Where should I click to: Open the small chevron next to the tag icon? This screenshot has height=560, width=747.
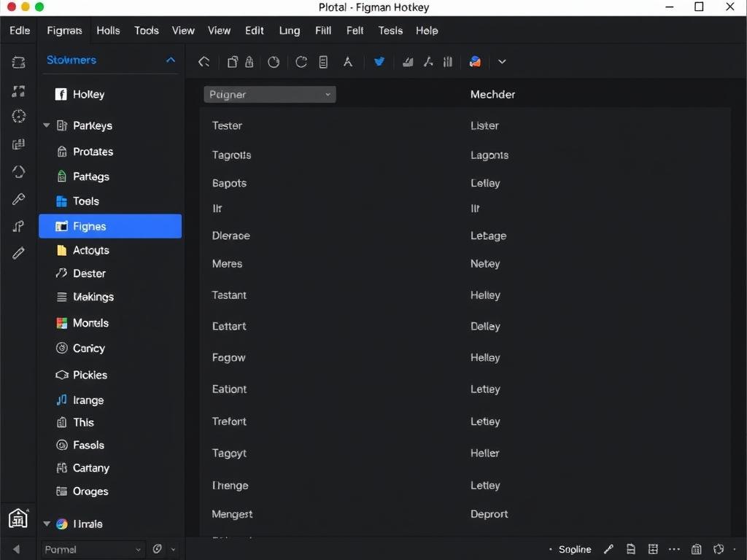(x=174, y=550)
